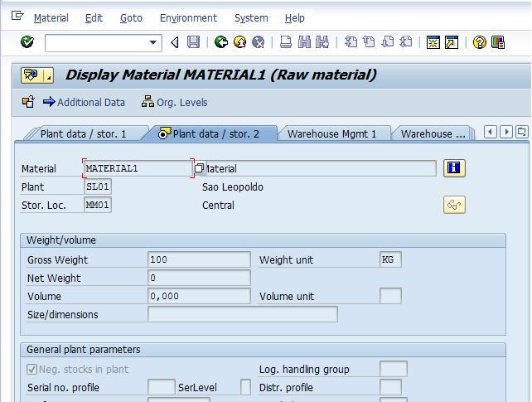The width and height of the screenshot is (532, 402).
Task: Toggle Neg. stocks in plant checkbox
Action: click(32, 370)
